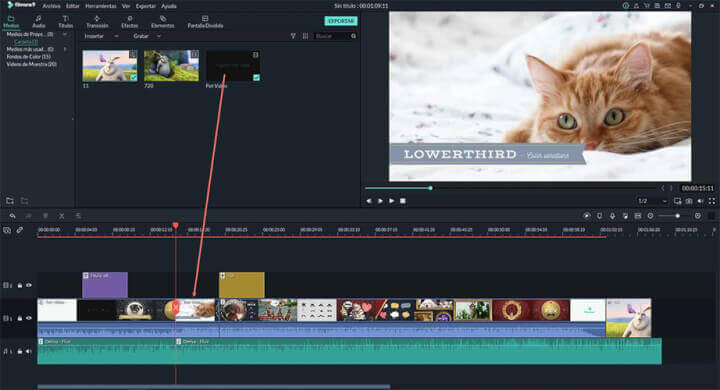Add a new media folder
This screenshot has width=720, height=390.
(10, 201)
